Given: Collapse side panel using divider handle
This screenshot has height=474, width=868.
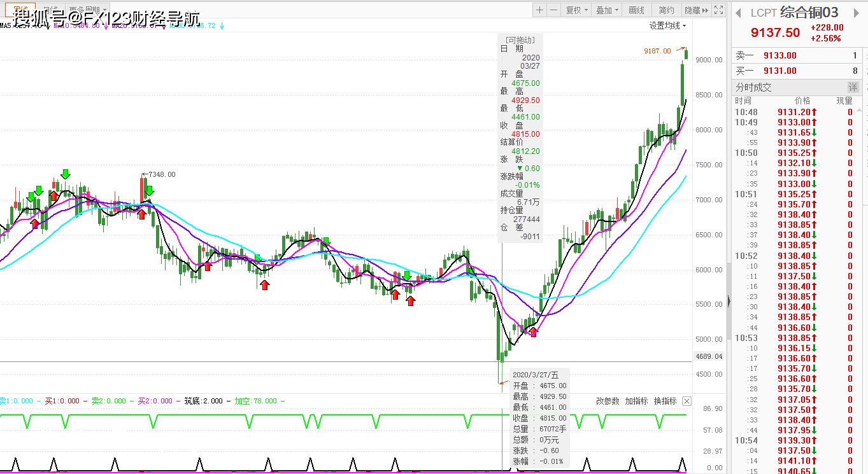Looking at the screenshot, I should (x=729, y=301).
